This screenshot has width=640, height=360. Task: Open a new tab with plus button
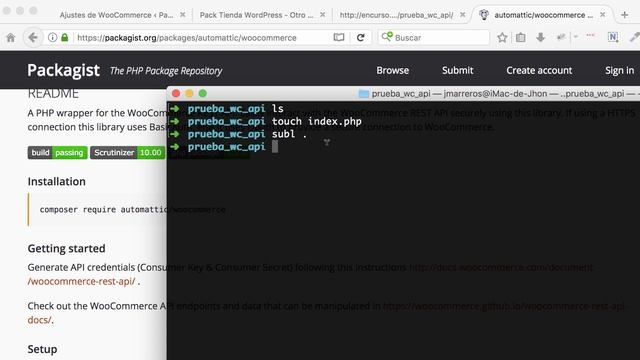tap(624, 15)
